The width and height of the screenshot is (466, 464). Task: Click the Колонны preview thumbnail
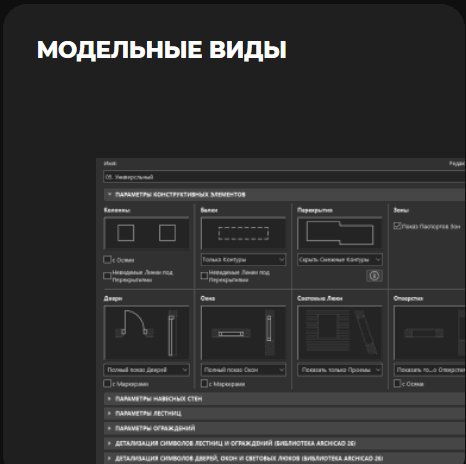147,233
